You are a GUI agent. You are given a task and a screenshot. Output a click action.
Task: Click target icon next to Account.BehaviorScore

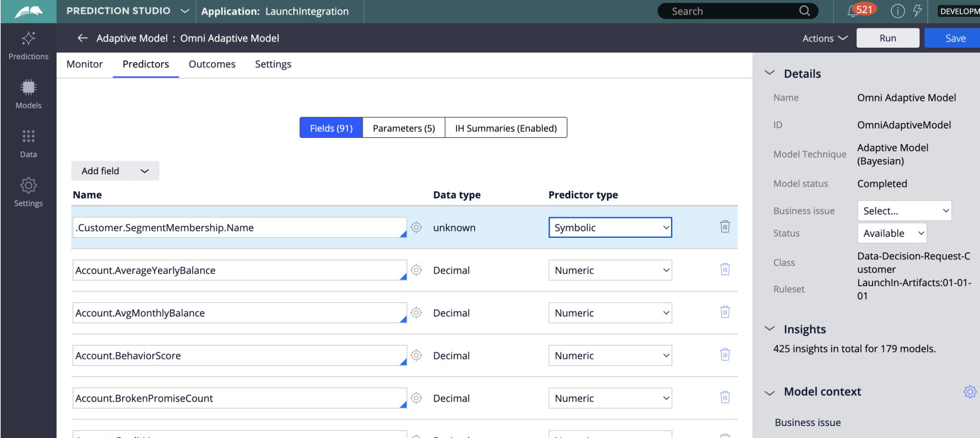pos(416,356)
